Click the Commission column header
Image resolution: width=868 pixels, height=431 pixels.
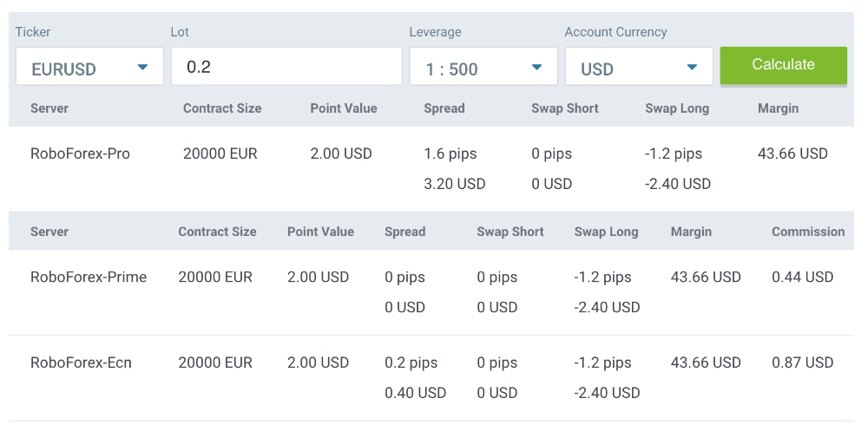pyautogui.click(x=808, y=232)
